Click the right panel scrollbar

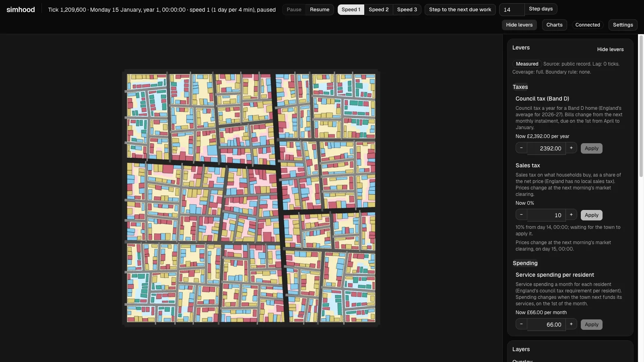pos(641,107)
